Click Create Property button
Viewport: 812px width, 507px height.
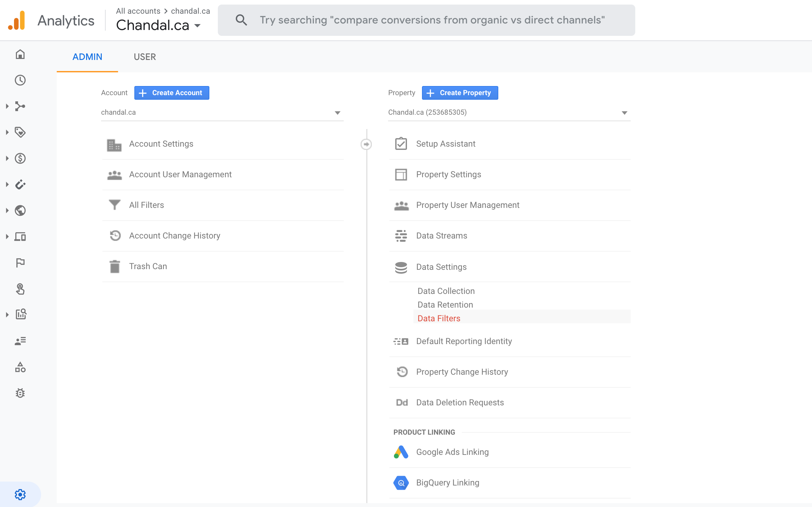tap(460, 92)
